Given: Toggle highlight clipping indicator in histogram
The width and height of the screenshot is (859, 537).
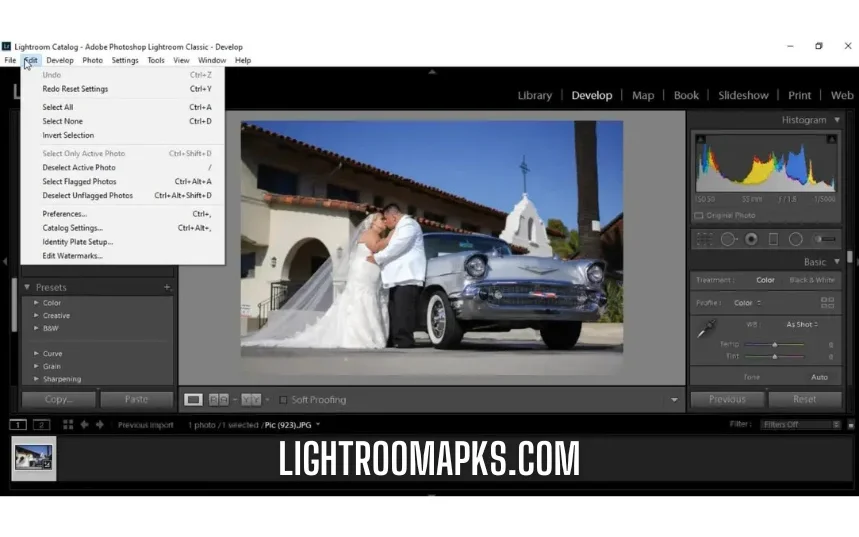Looking at the screenshot, I should click(x=831, y=140).
